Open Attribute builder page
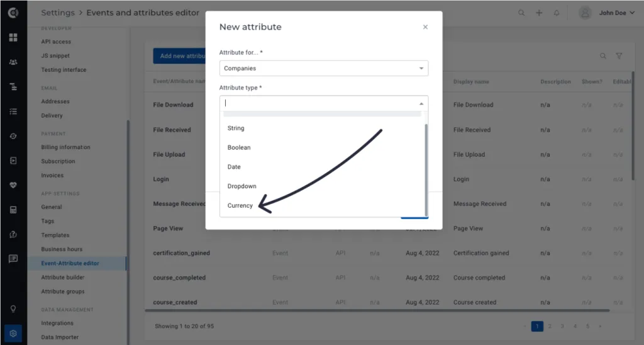 click(63, 278)
